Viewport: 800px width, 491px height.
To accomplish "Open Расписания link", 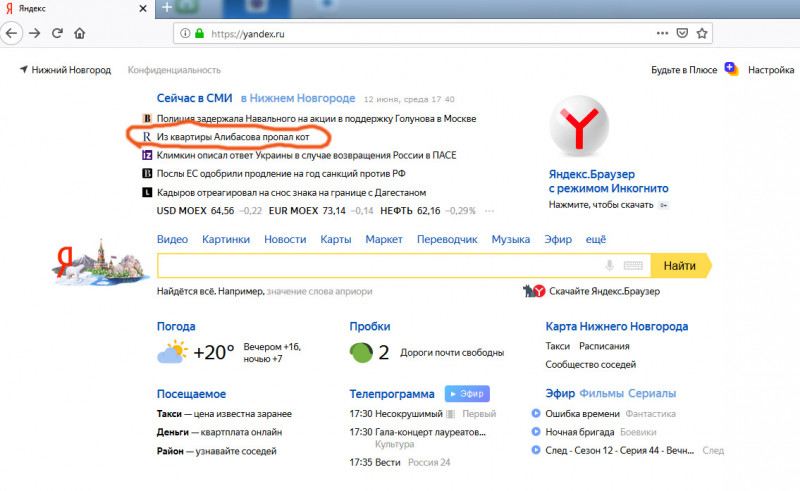I will point(604,346).
